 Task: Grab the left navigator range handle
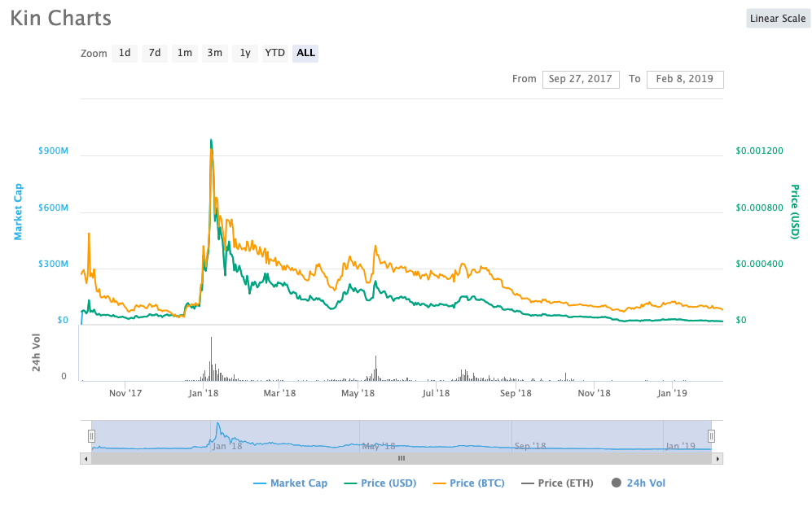pos(92,436)
